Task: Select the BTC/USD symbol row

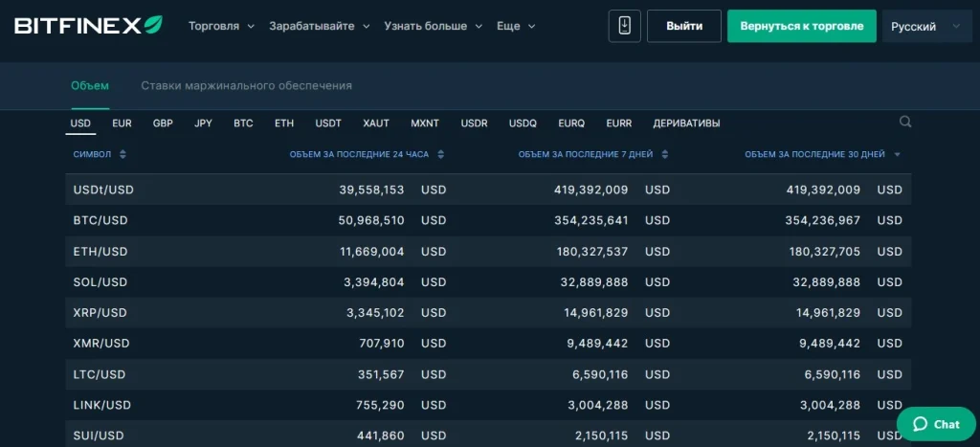Action: (x=488, y=220)
